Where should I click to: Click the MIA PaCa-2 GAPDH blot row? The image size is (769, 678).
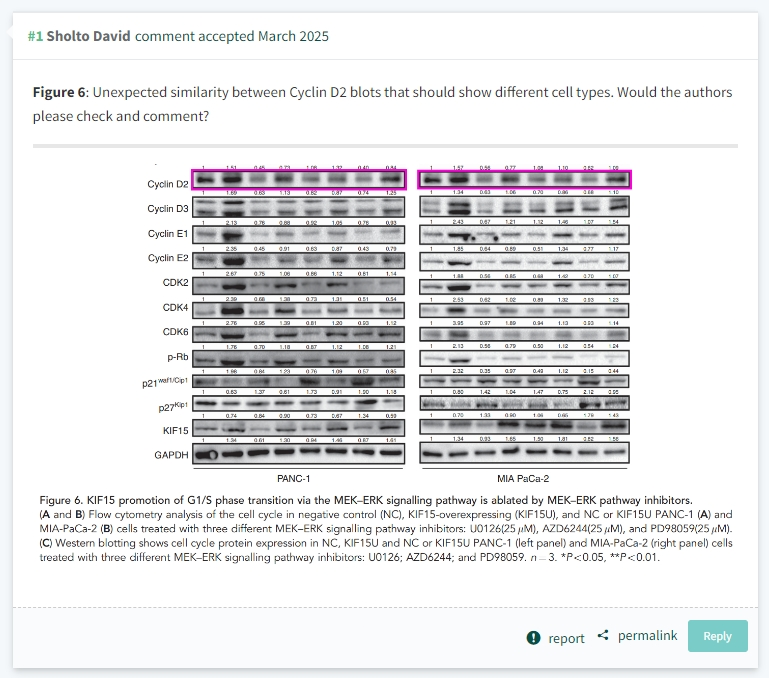pos(524,453)
